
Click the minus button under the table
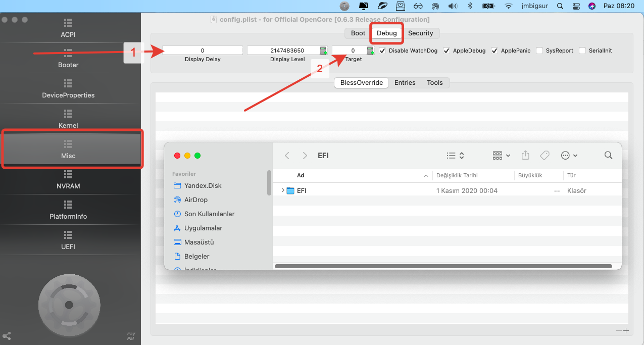619,331
